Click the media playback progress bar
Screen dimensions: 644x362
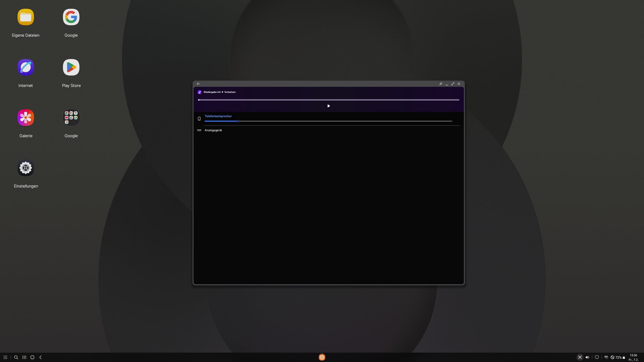[x=328, y=100]
